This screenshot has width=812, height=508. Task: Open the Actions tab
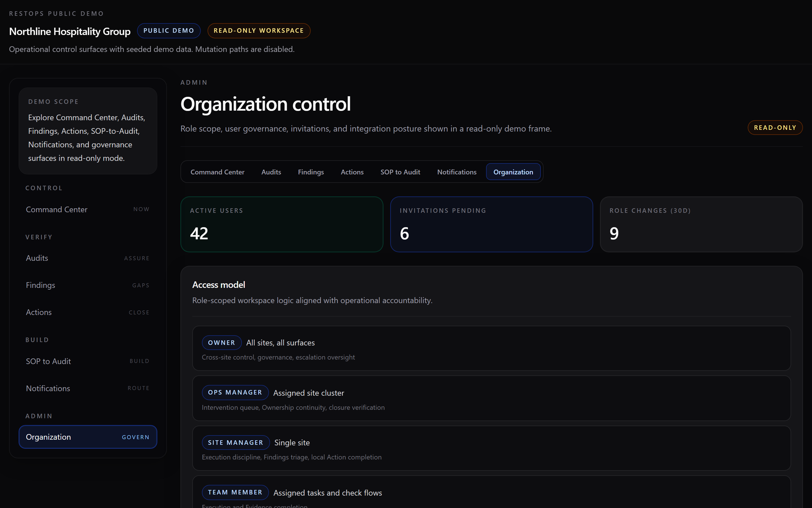[352, 172]
